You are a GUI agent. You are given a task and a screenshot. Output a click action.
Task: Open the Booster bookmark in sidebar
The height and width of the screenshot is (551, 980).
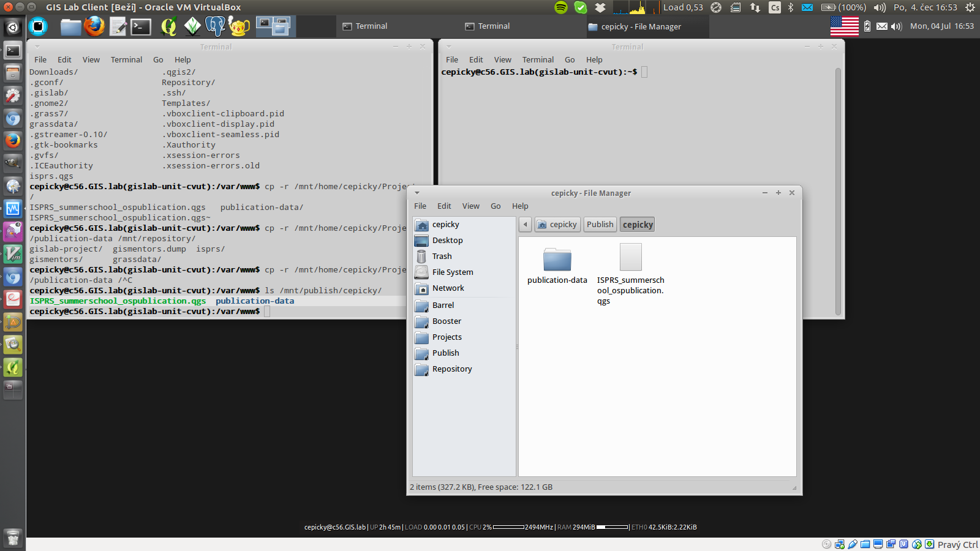[x=463, y=321]
